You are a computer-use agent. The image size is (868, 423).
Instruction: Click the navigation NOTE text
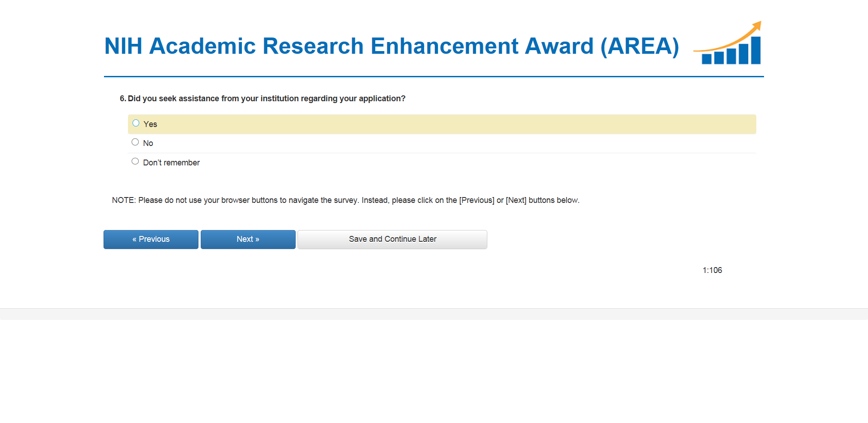pos(345,200)
